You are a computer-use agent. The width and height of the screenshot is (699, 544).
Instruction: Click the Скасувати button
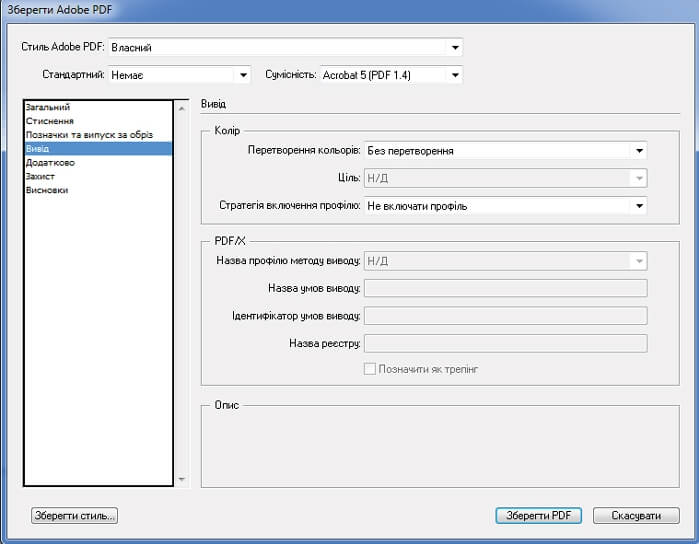click(636, 516)
